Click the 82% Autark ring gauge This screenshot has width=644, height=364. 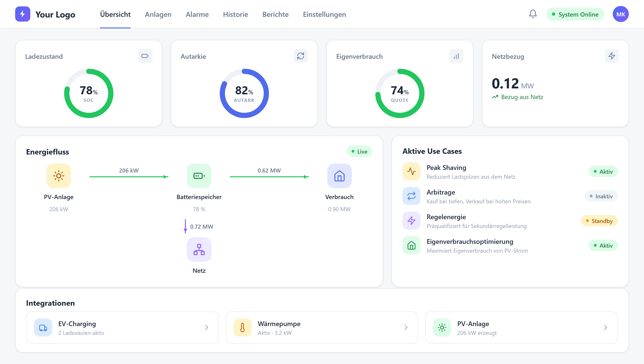[x=244, y=93]
